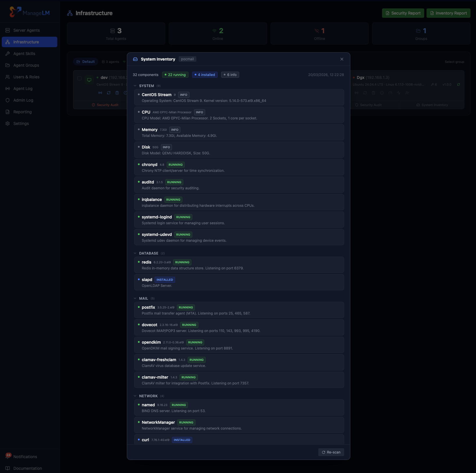Open the Select group dropdown
Image resolution: width=476 pixels, height=473 pixels.
(x=454, y=61)
